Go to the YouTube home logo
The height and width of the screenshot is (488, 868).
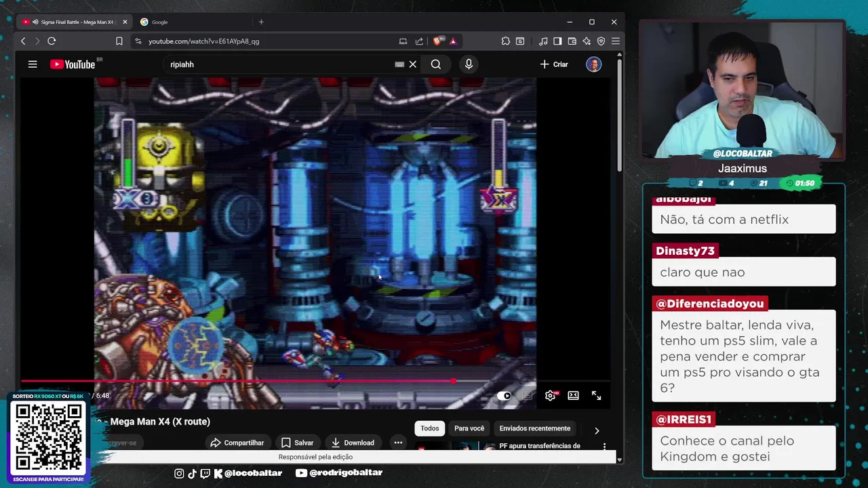pyautogui.click(x=72, y=64)
